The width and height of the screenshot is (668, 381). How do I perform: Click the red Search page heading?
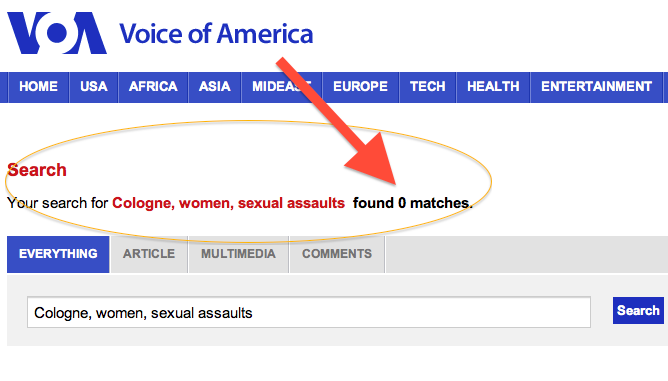[x=37, y=170]
